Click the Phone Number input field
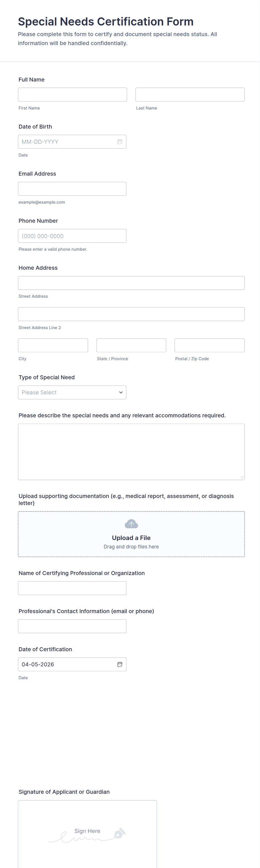 click(x=72, y=236)
